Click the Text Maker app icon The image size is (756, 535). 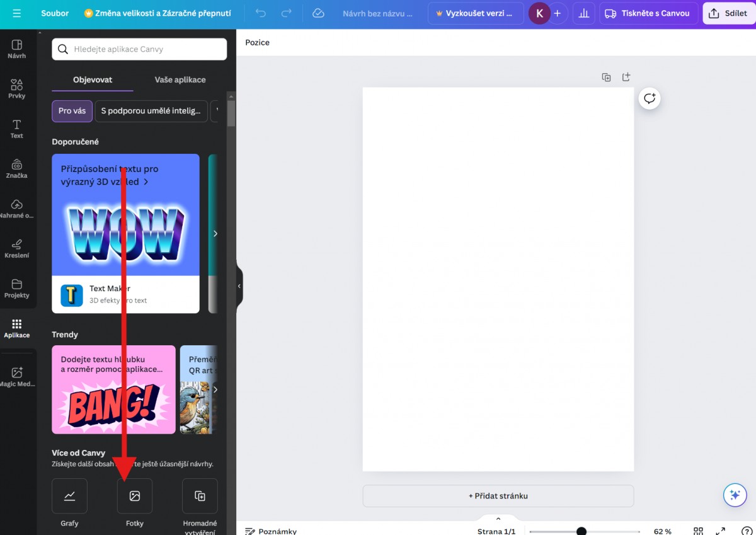tap(72, 295)
